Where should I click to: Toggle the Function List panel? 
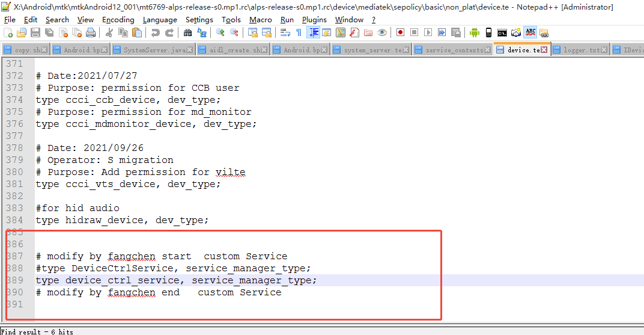[354, 33]
